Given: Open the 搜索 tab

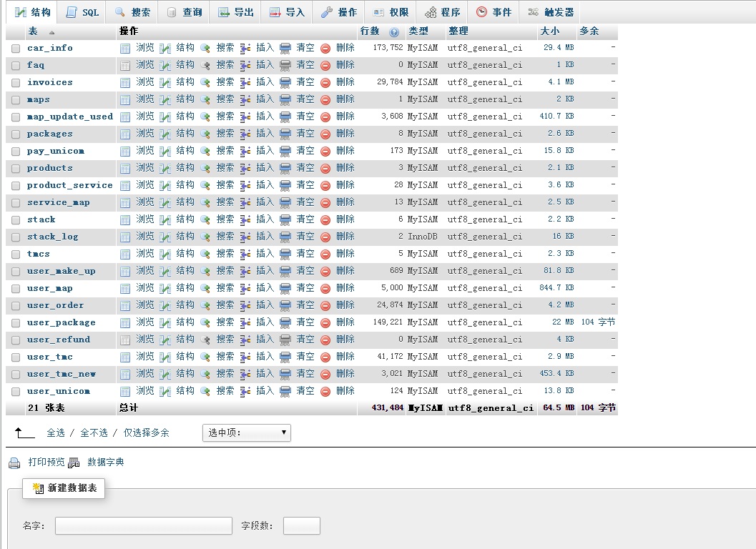Looking at the screenshot, I should 132,12.
